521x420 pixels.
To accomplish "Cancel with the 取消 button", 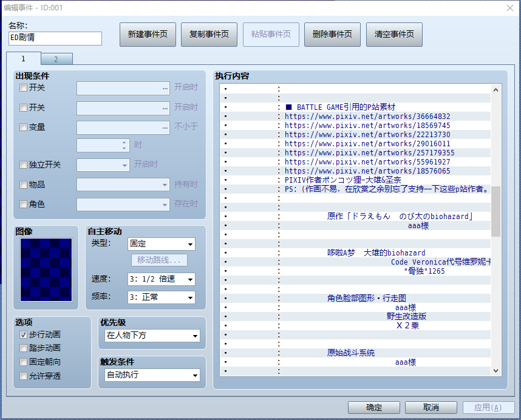I will 431,407.
